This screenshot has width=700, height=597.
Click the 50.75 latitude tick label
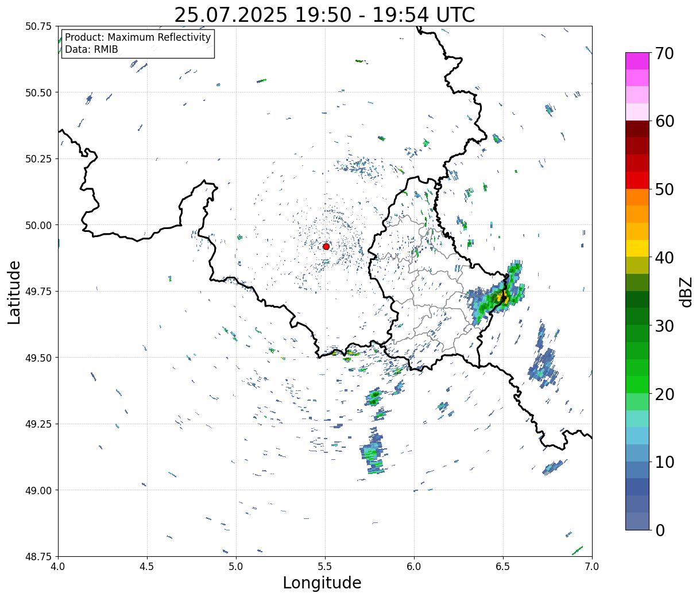pyautogui.click(x=38, y=26)
